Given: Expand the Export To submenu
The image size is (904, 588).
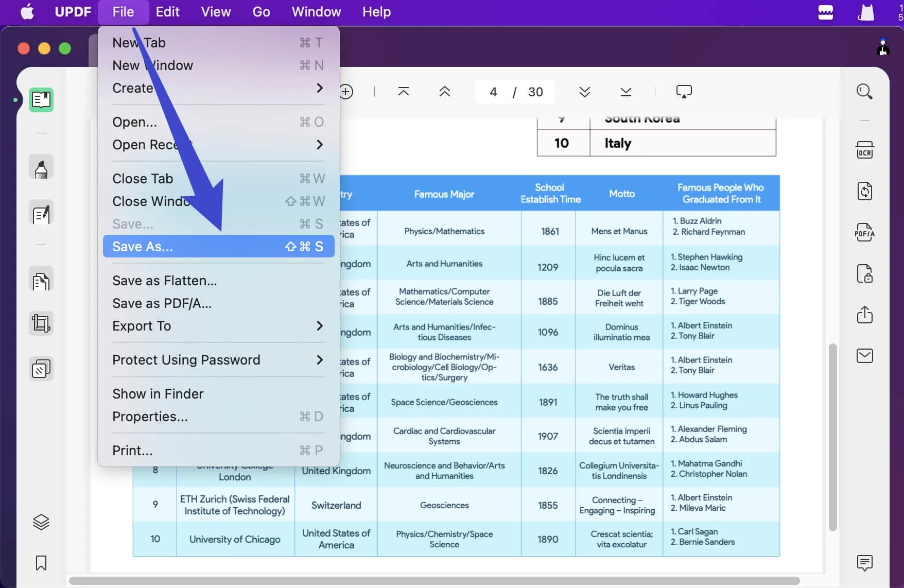Looking at the screenshot, I should pyautogui.click(x=219, y=326).
